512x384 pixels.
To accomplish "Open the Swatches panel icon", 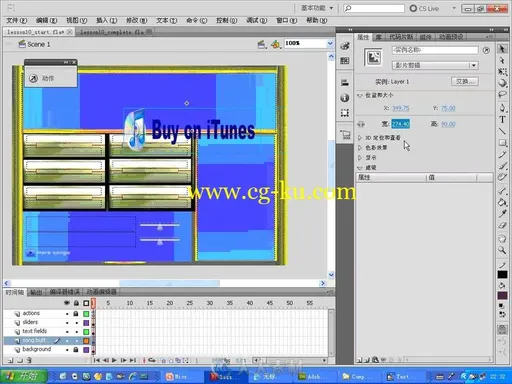I will [345, 61].
